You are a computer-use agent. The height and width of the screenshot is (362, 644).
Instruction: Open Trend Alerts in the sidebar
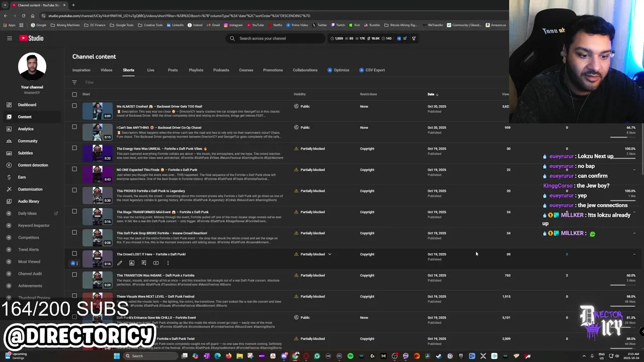point(28,249)
